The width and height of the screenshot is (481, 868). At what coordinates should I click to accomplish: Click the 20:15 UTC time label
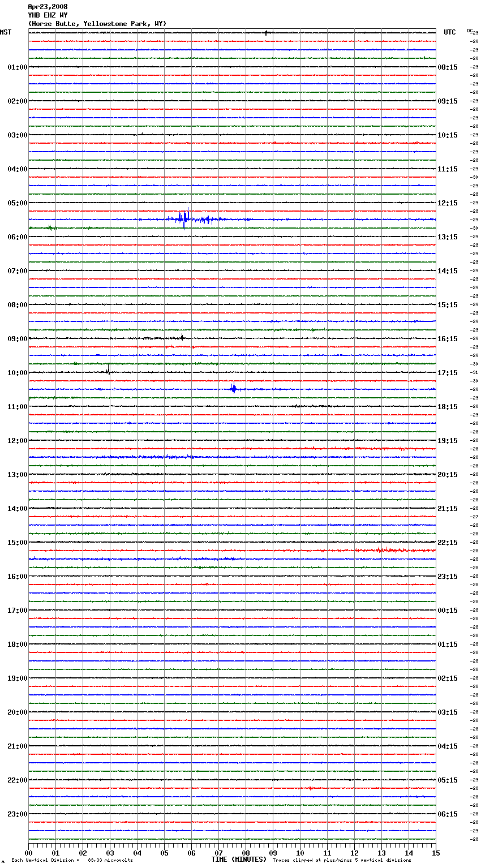tap(448, 475)
